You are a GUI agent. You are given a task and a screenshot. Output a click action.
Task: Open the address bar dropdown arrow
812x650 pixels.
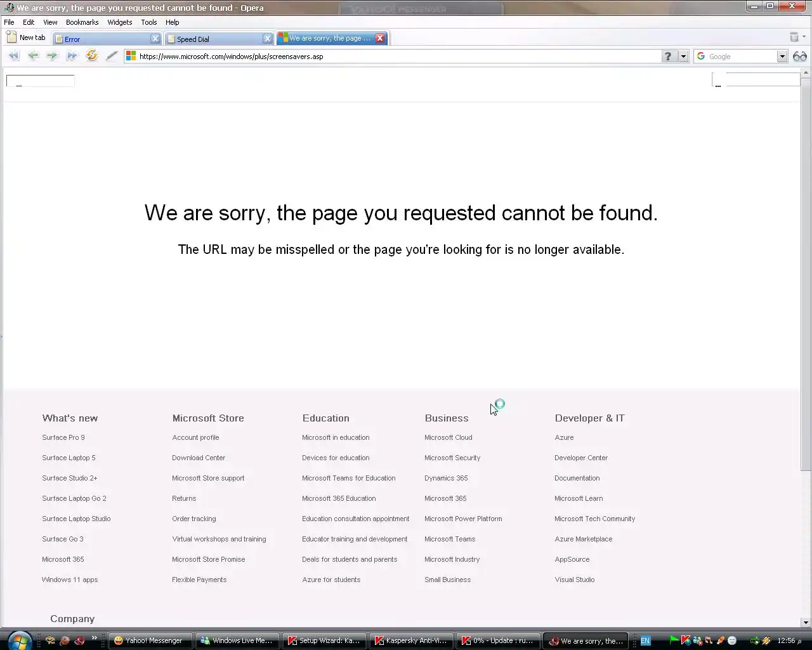coord(683,56)
